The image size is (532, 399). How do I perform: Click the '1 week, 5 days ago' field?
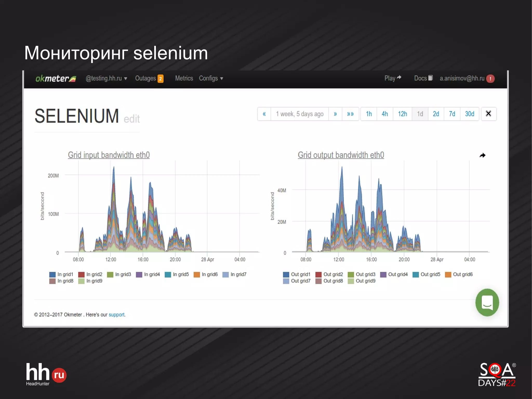click(x=300, y=114)
